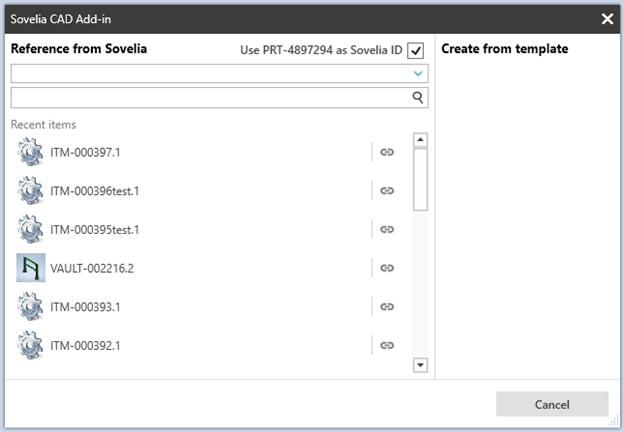Viewport: 624px width, 432px height.
Task: Select gear icon of ITM-000393.1
Action: pos(30,306)
